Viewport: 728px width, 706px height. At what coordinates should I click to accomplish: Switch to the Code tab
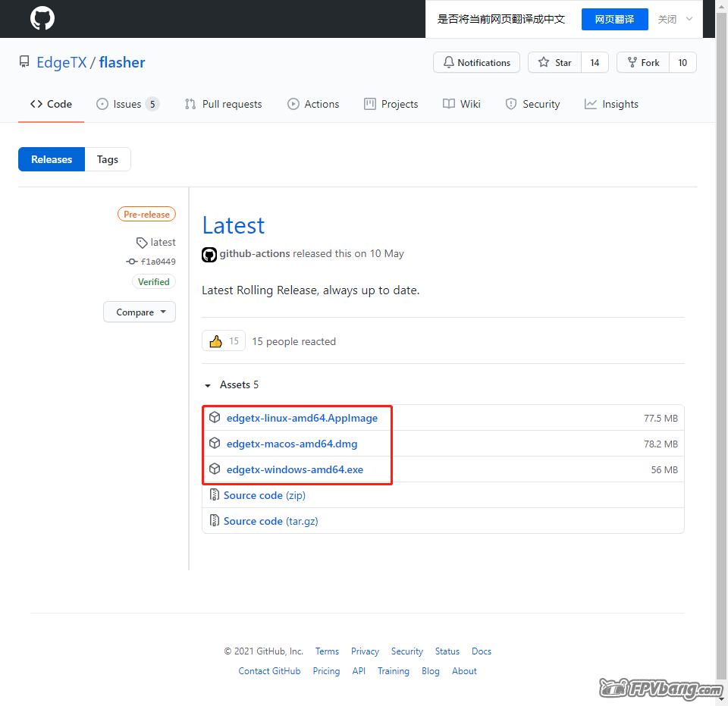click(51, 104)
